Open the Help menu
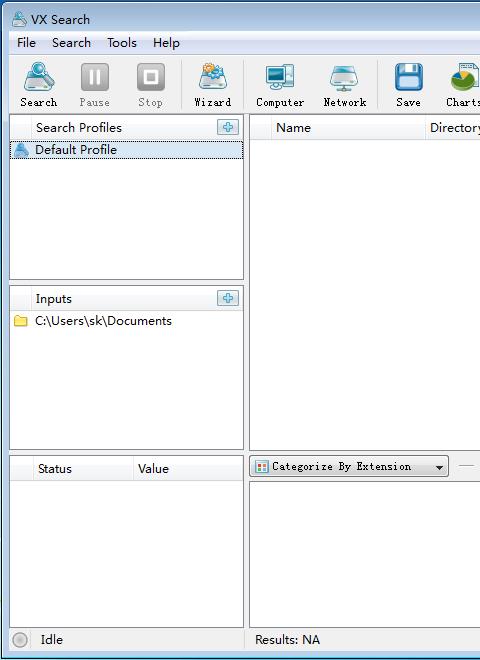Image resolution: width=480 pixels, height=660 pixels. (x=166, y=43)
